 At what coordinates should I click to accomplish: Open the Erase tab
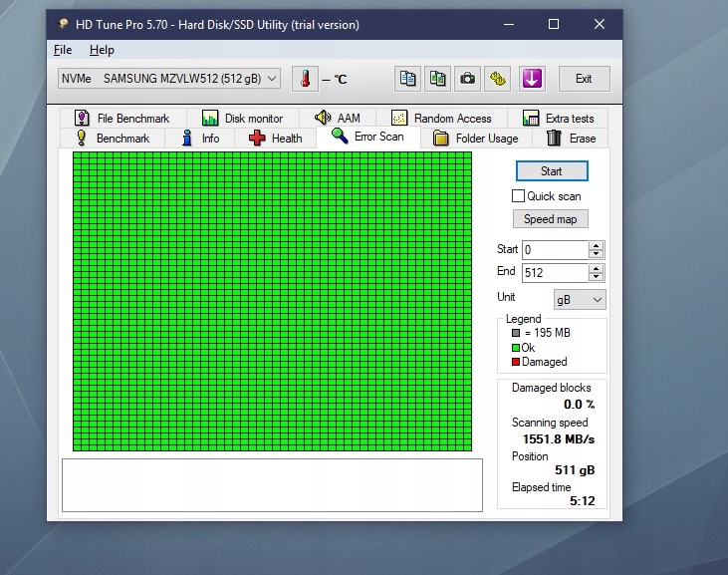point(572,139)
